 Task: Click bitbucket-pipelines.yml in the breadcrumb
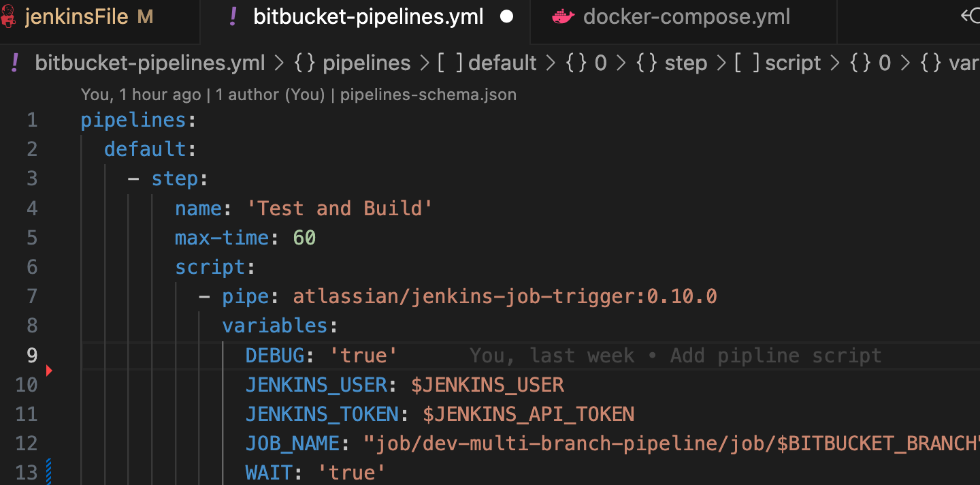pyautogui.click(x=150, y=63)
